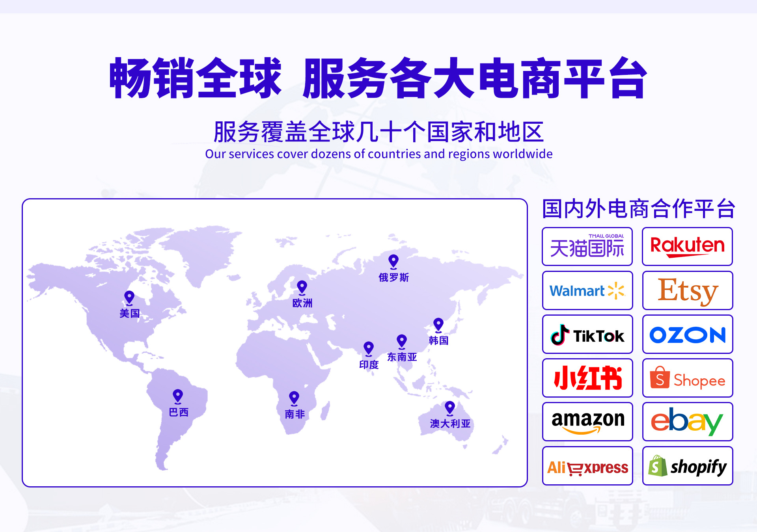This screenshot has width=757, height=532.
Task: Click the map pin above 美国
Action: tap(129, 298)
